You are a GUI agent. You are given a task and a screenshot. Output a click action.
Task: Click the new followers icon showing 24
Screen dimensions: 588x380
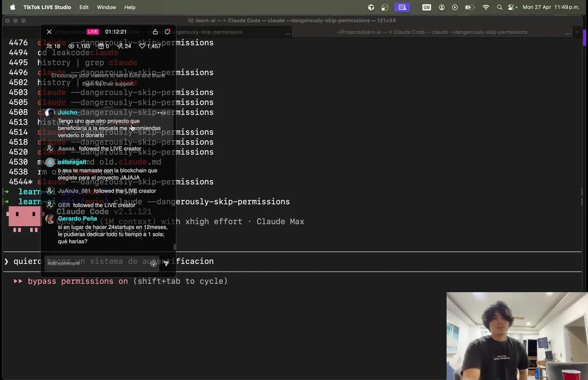pos(120,46)
